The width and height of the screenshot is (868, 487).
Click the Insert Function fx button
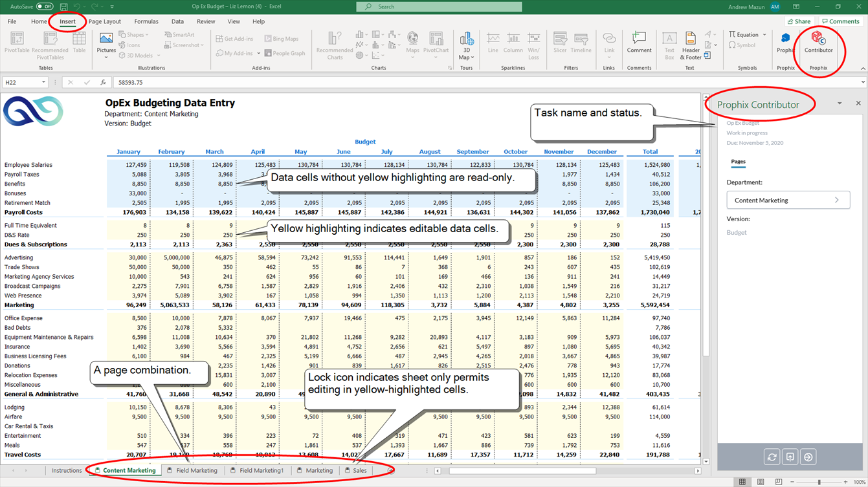(103, 82)
